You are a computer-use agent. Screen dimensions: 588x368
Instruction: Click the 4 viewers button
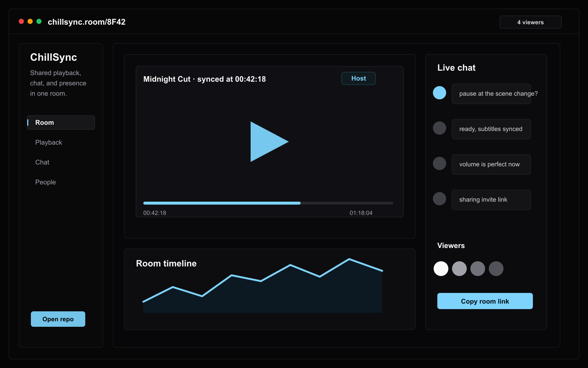pyautogui.click(x=531, y=22)
